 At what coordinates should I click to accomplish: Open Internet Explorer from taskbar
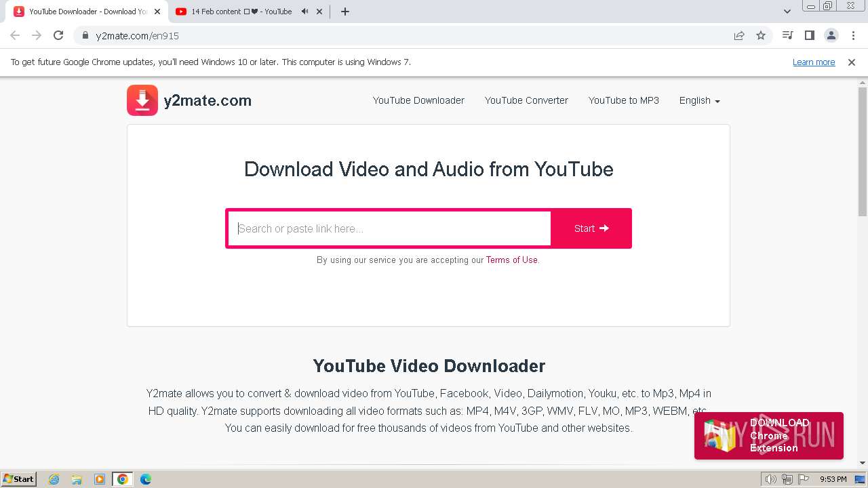tap(54, 479)
